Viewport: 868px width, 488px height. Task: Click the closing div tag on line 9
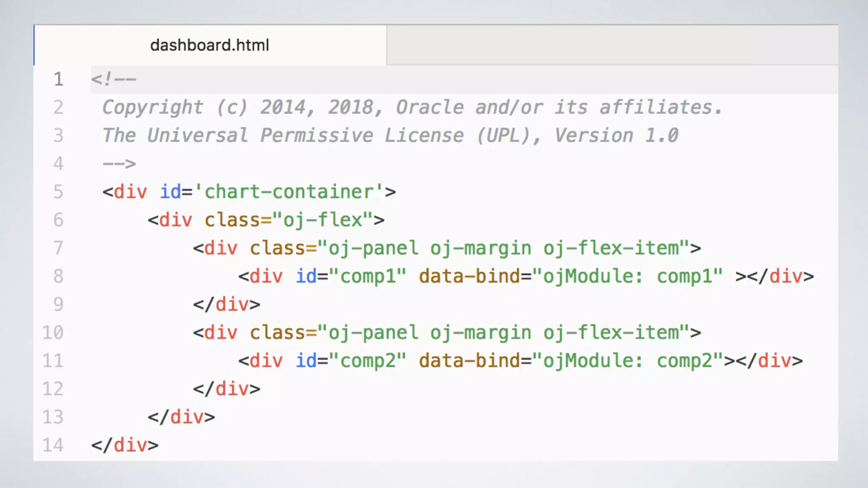pyautogui.click(x=226, y=305)
